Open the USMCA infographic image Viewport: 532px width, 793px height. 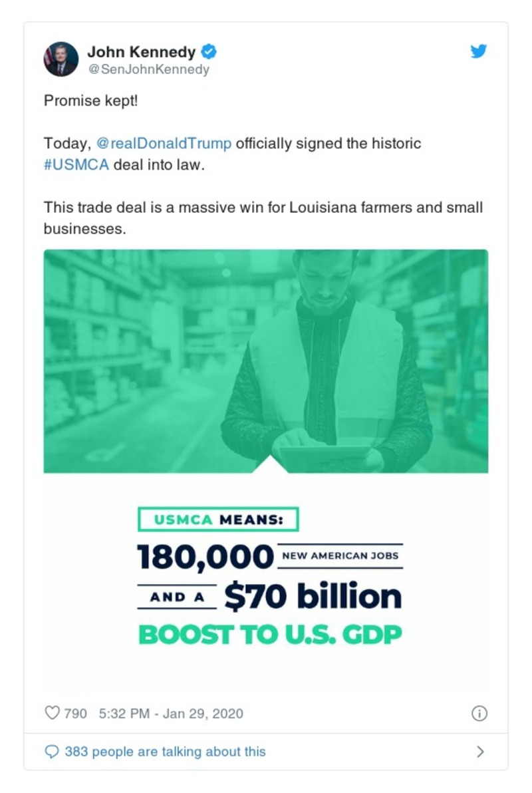click(x=266, y=575)
